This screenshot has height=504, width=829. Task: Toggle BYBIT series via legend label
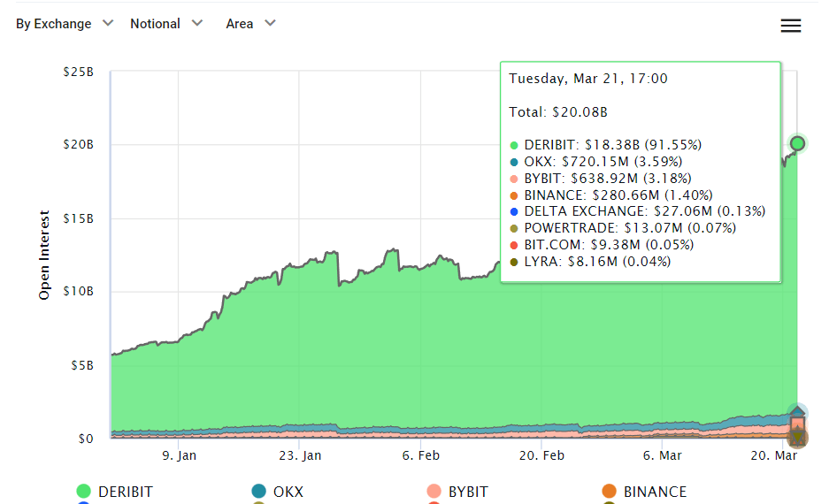point(468,492)
